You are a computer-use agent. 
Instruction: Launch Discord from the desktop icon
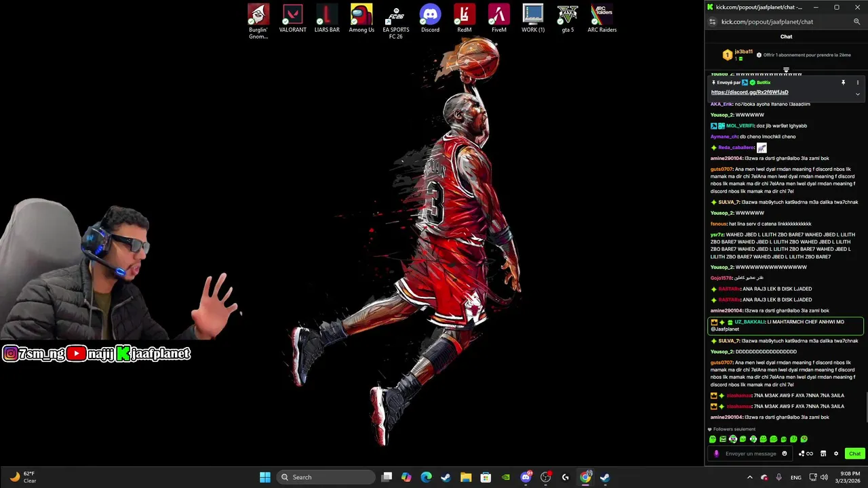(x=430, y=19)
